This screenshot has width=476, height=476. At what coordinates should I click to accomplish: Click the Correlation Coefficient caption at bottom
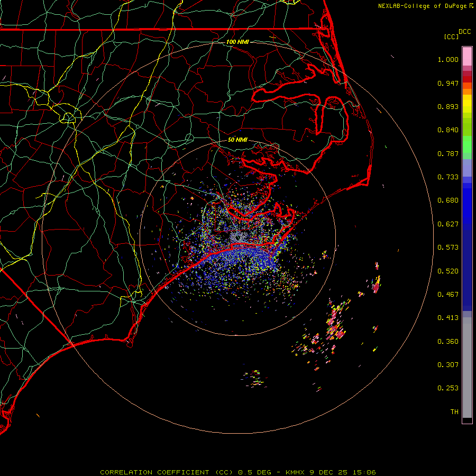coord(238,472)
